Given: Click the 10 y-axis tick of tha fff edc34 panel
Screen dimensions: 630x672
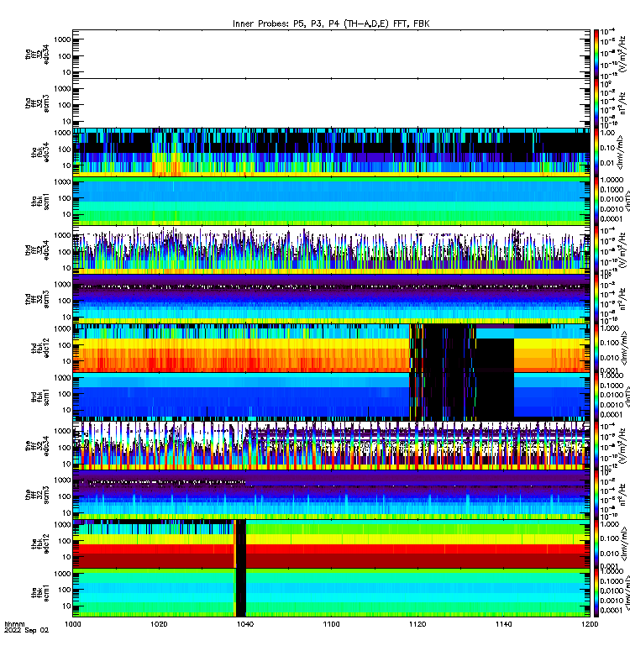Looking at the screenshot, I should click(x=66, y=72).
